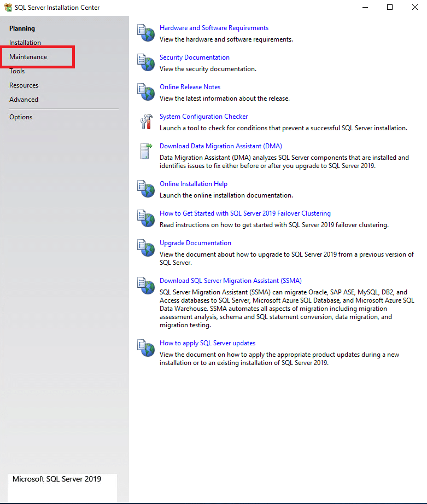
Task: Maximize the Installation Center window
Action: tap(390, 8)
